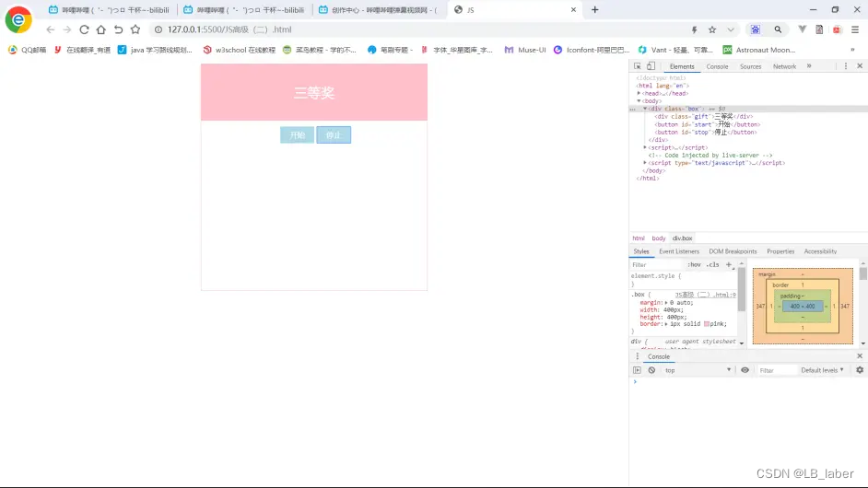The height and width of the screenshot is (488, 868).
Task: Select the button id start element row
Action: tap(708, 124)
